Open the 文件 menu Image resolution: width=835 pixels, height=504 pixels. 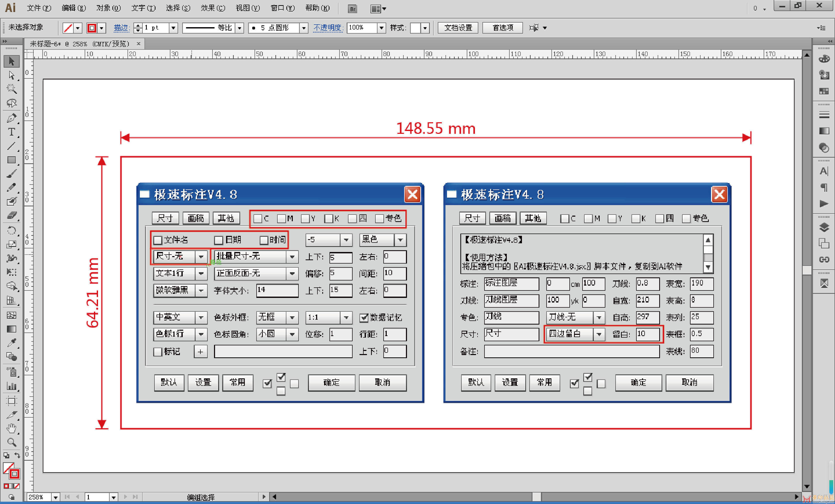click(x=39, y=8)
